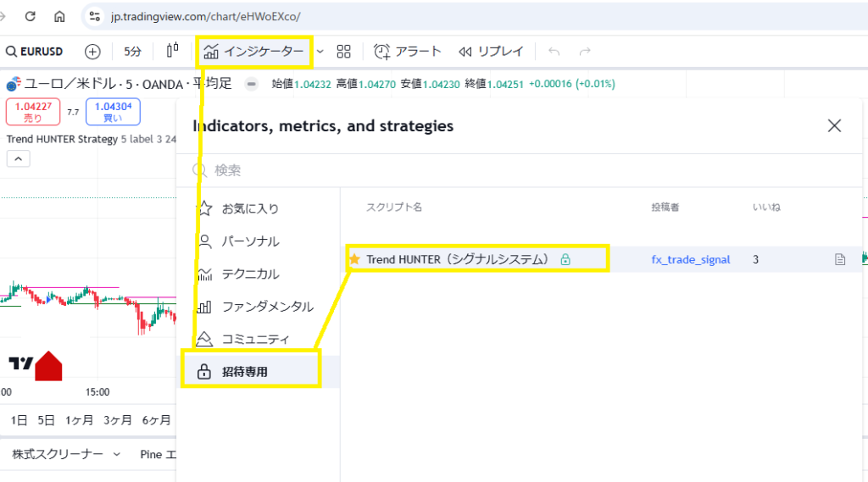Set chart range to 1日

tap(19, 420)
